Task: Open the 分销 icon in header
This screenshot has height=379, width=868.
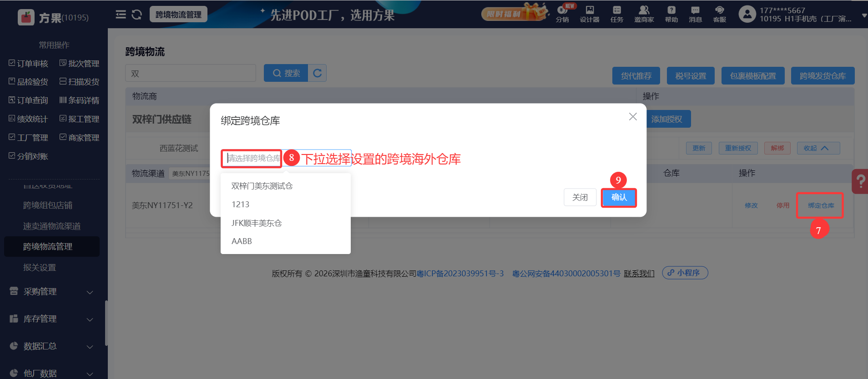Action: click(562, 14)
